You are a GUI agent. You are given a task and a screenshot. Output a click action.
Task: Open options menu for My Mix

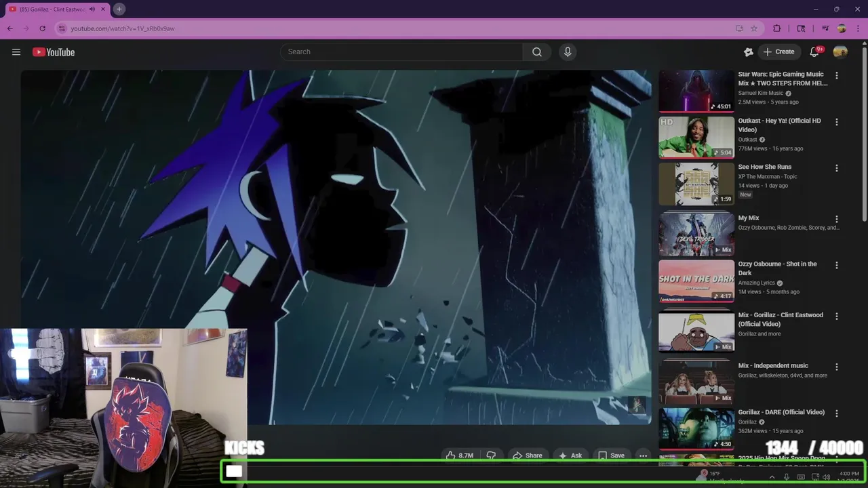[837, 219]
